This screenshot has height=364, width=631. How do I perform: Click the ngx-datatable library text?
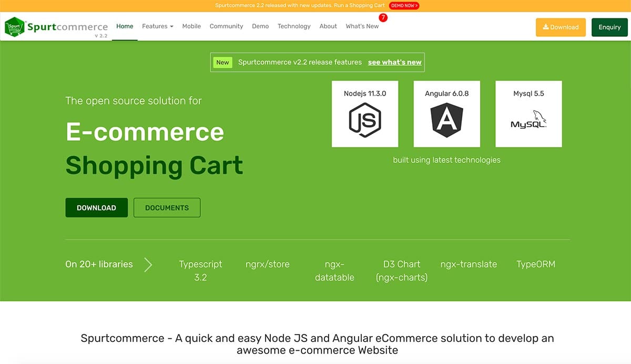coord(334,271)
